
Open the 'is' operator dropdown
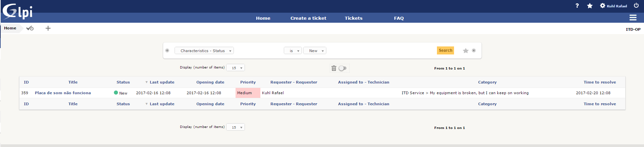pyautogui.click(x=293, y=51)
